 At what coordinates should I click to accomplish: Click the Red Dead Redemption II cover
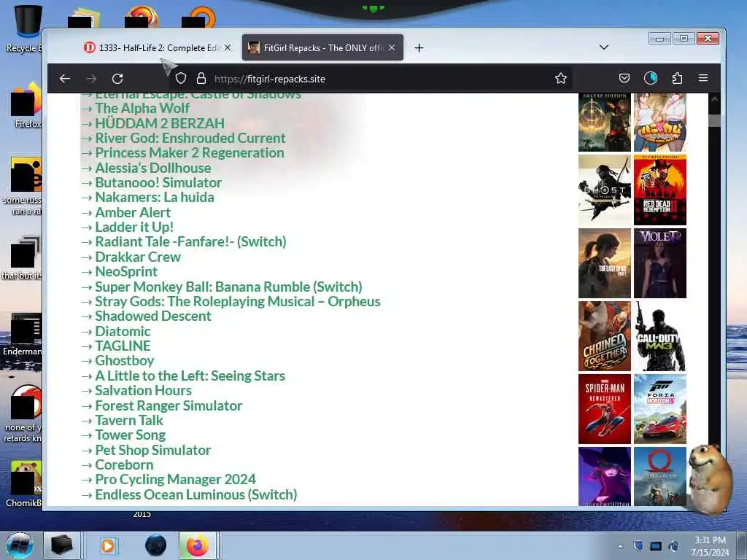point(659,190)
